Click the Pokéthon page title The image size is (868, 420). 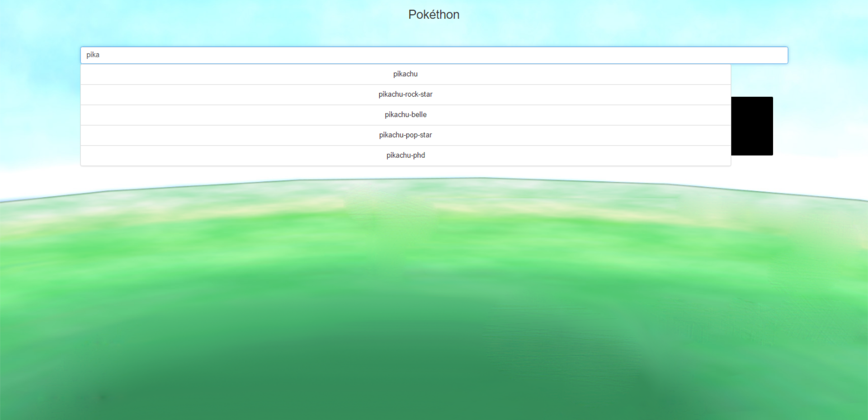click(x=434, y=15)
